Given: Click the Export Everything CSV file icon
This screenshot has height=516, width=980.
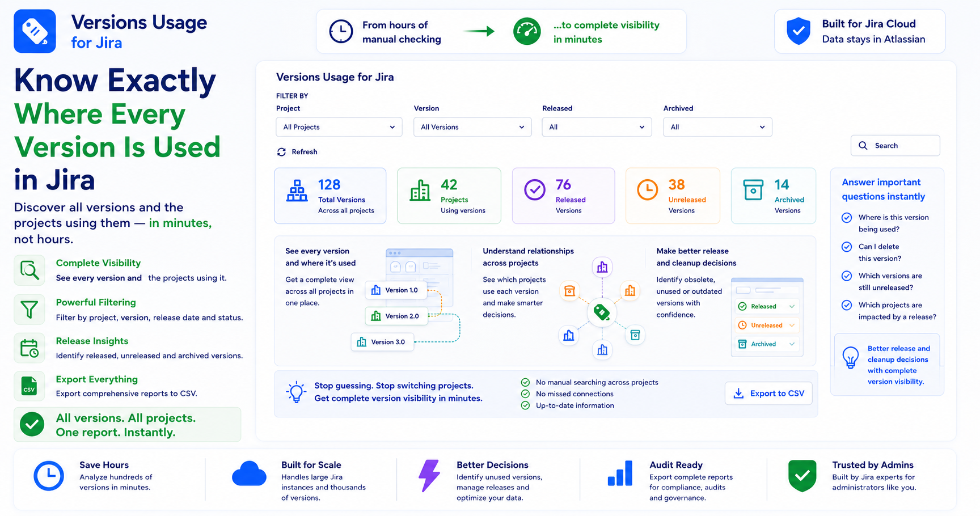Looking at the screenshot, I should (x=29, y=386).
